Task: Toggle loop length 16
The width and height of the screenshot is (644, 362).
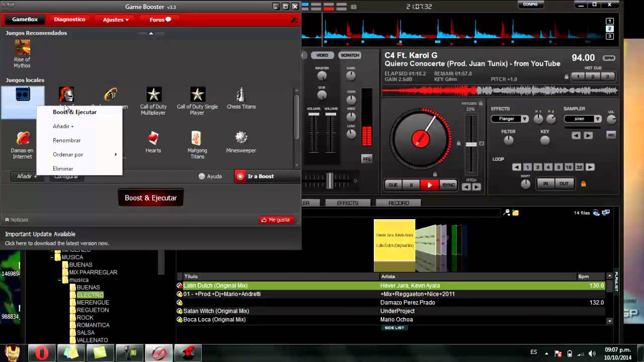Action: tap(569, 167)
